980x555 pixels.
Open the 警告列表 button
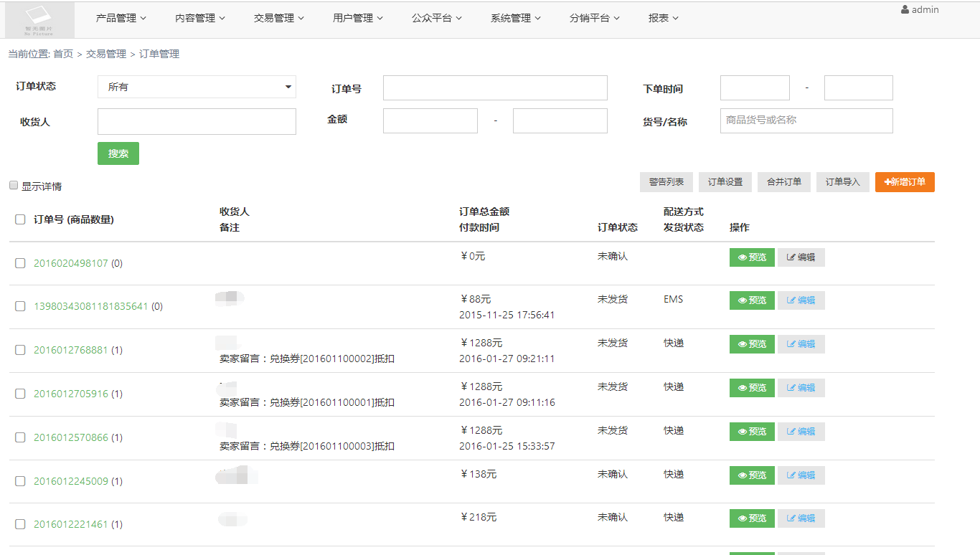tap(666, 182)
